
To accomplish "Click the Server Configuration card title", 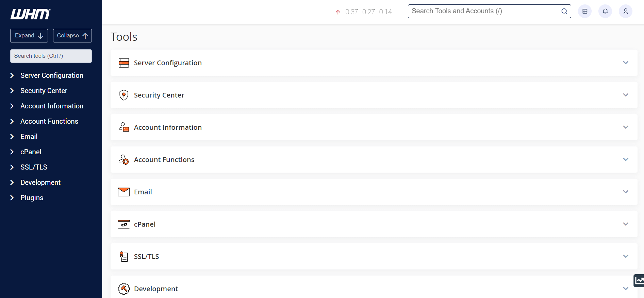I will pyautogui.click(x=168, y=63).
